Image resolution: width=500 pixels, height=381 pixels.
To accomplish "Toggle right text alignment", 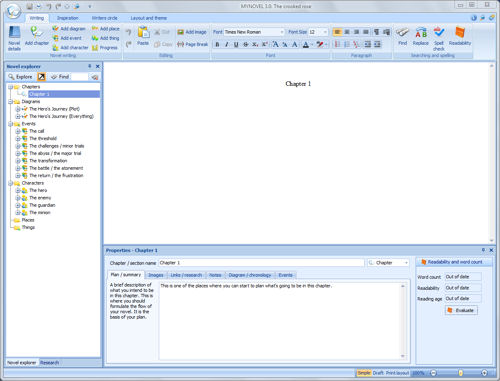I will pos(356,32).
